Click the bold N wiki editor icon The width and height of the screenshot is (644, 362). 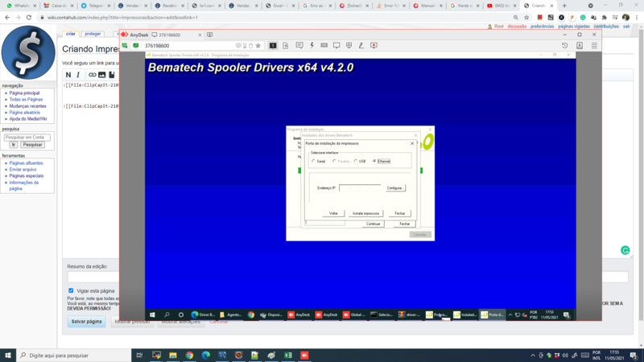coord(68,75)
